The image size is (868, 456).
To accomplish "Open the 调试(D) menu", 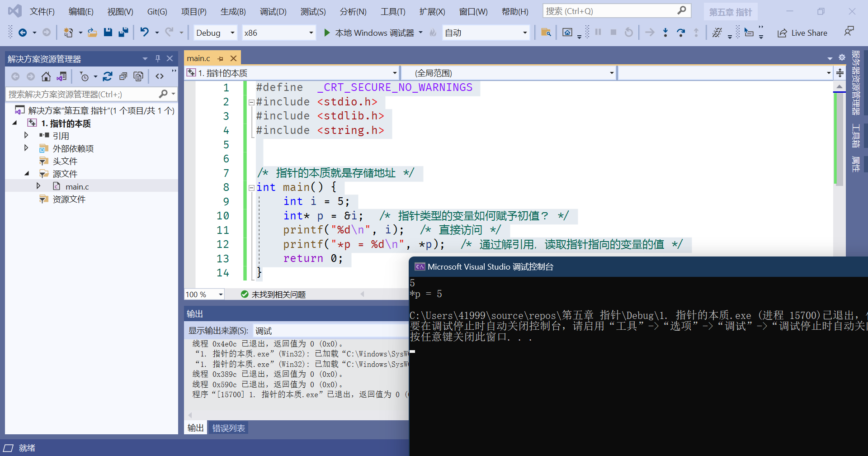I will click(x=273, y=11).
